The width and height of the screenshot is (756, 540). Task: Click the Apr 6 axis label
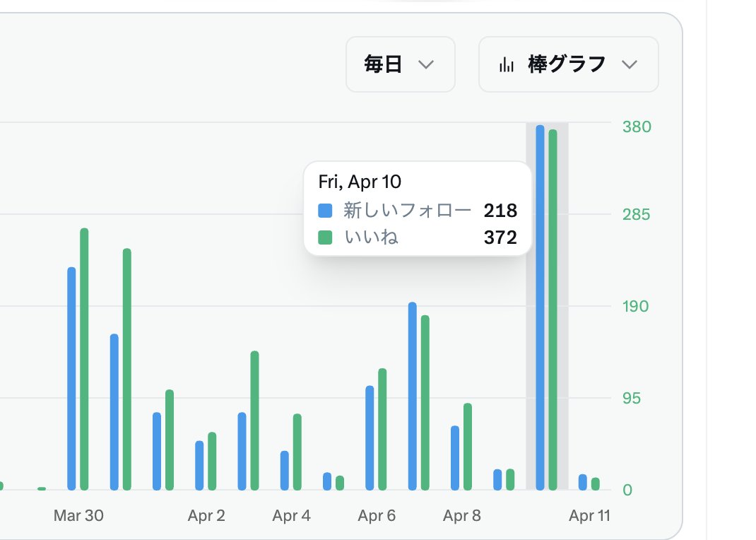coord(377,515)
